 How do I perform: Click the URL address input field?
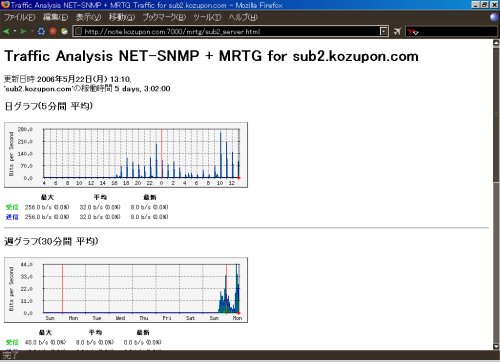click(x=230, y=32)
